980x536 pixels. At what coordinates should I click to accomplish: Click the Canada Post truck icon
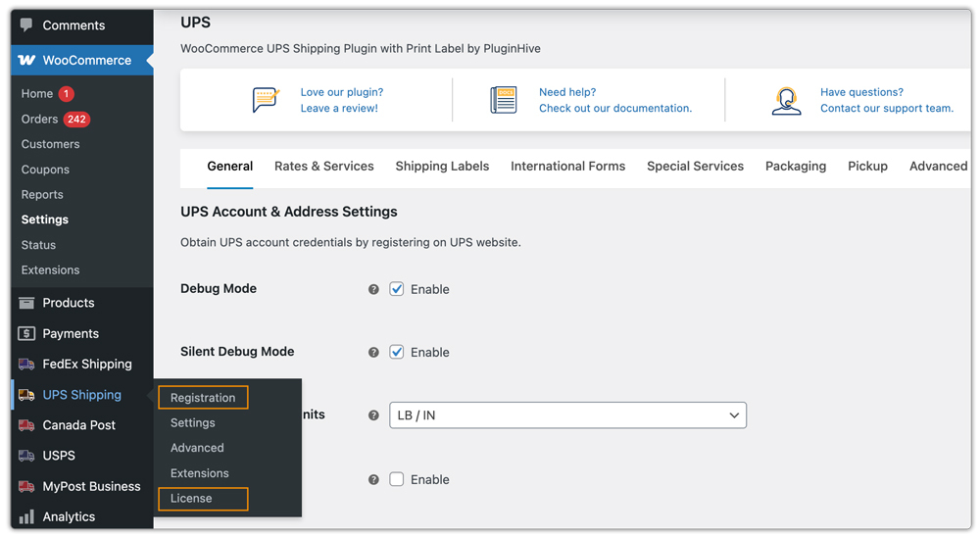pyautogui.click(x=26, y=425)
